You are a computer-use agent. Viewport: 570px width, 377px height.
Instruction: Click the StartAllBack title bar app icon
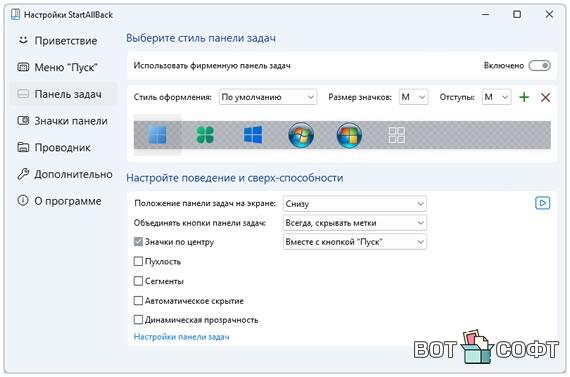tap(16, 15)
